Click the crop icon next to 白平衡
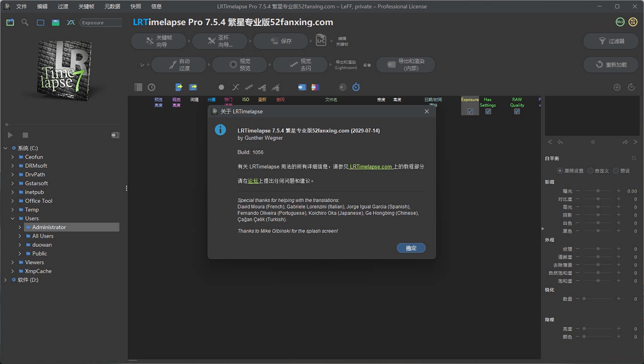 (x=634, y=158)
